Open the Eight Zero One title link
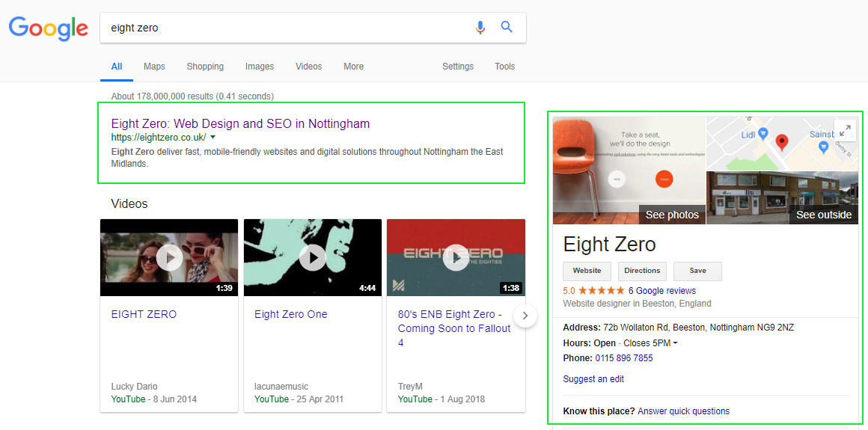 [291, 314]
